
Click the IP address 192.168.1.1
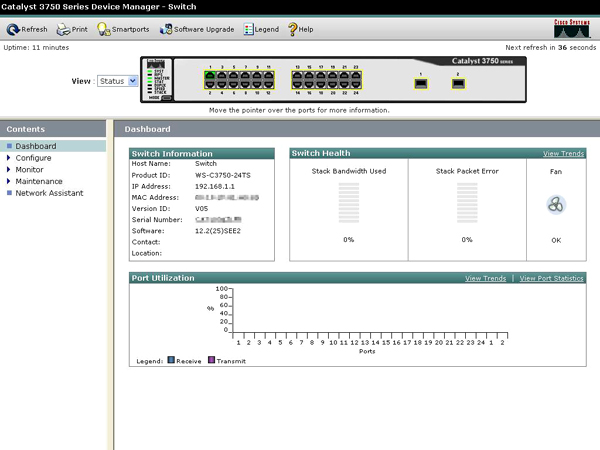click(x=215, y=187)
